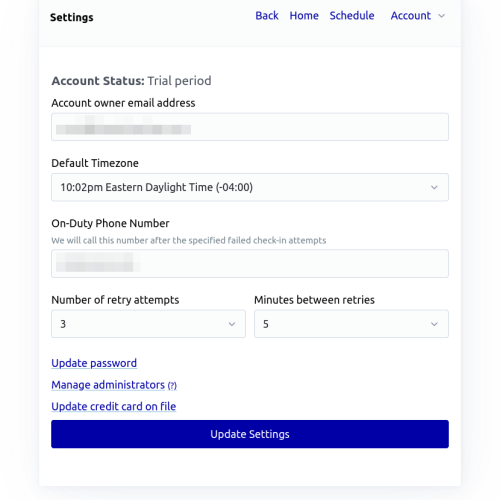Open the Update password link
The image size is (500, 500).
tap(94, 363)
